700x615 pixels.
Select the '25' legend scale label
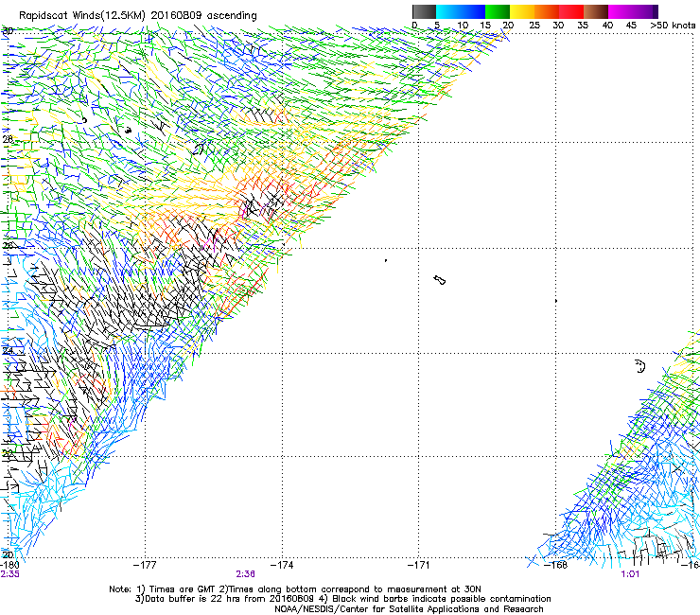[x=534, y=26]
